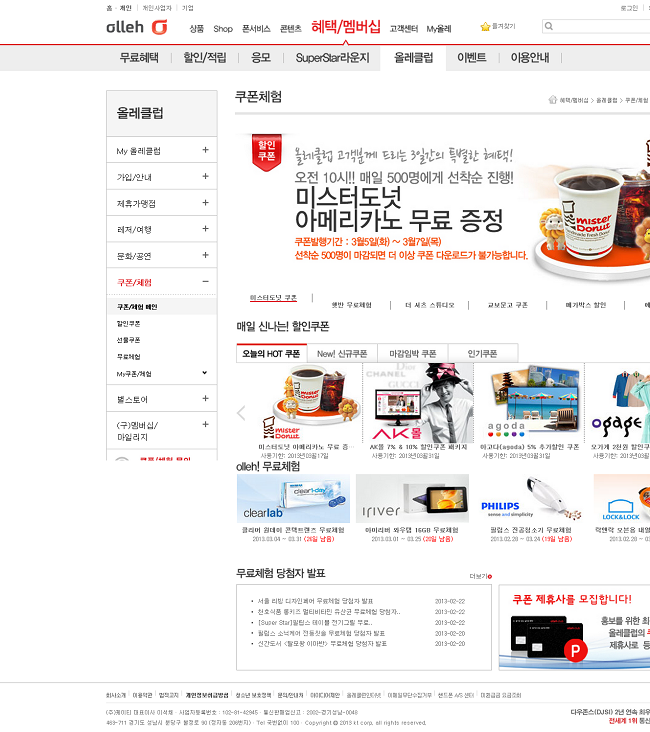This screenshot has width=650, height=732.
Task: Open AK몰 discount coupon thumbnail
Action: coord(418,403)
